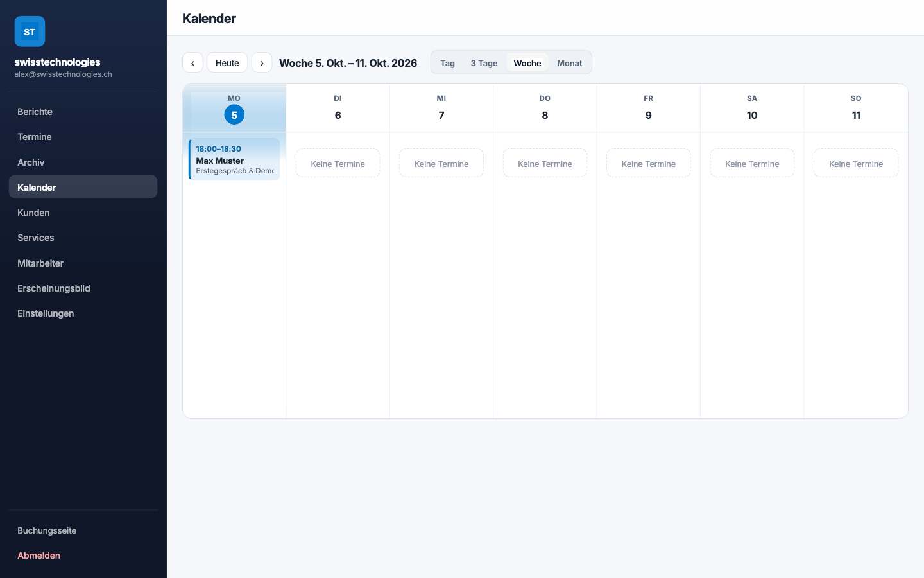
Task: Click the ST logo icon
Action: (x=30, y=31)
